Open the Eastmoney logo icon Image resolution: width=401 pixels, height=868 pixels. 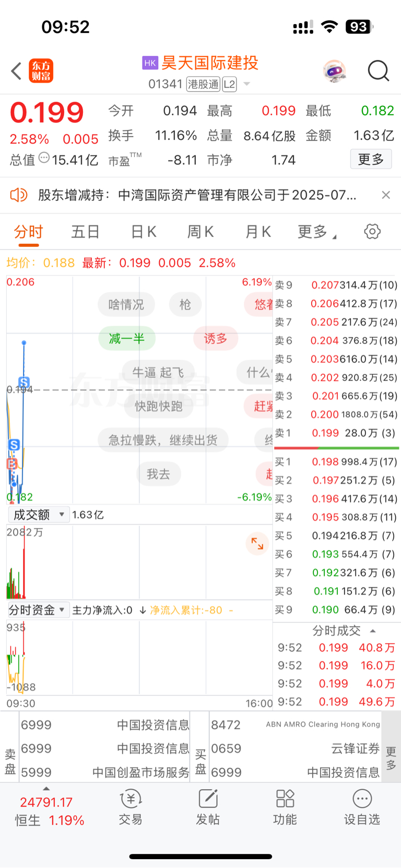pos(41,71)
